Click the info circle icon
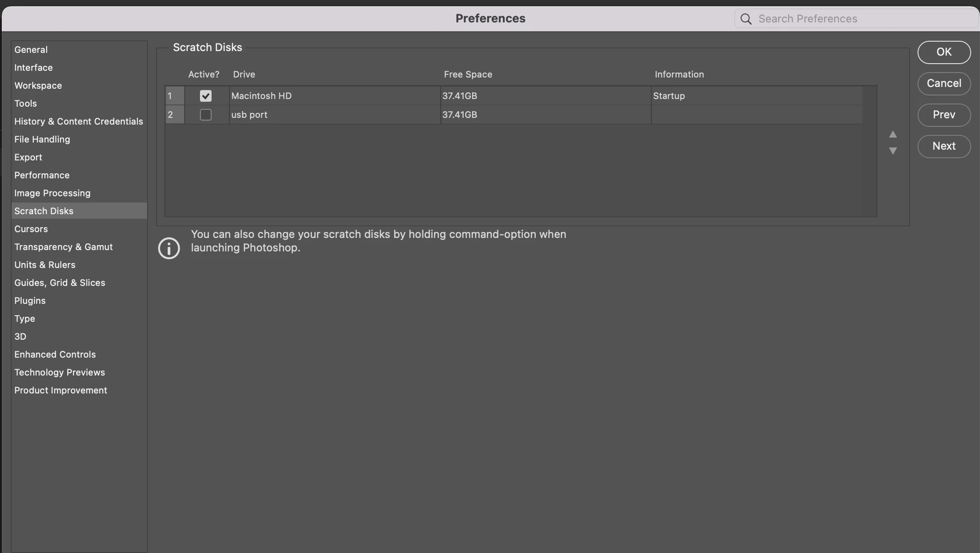 pos(169,248)
